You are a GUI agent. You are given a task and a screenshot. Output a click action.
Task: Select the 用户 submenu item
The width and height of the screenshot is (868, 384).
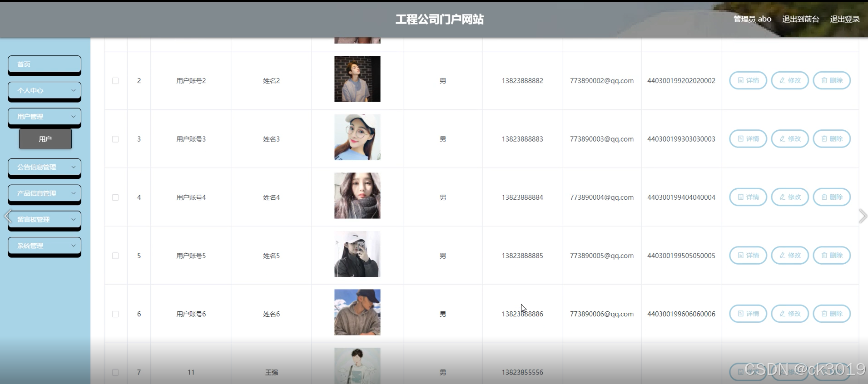[45, 139]
